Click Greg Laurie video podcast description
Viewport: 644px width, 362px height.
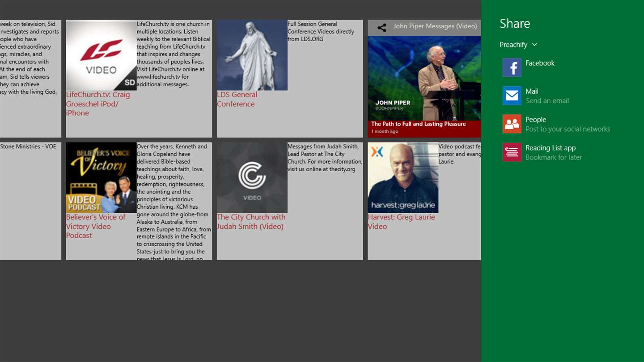pyautogui.click(x=459, y=154)
